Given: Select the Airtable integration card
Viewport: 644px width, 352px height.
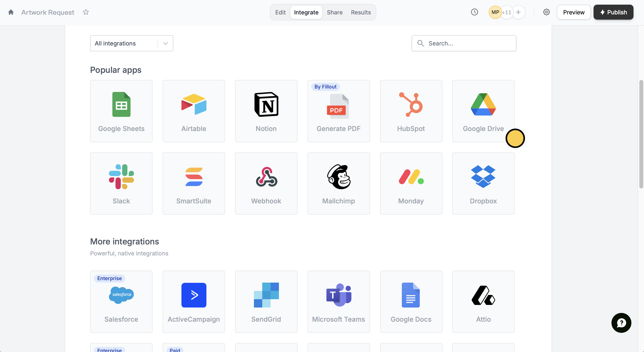Looking at the screenshot, I should tap(193, 111).
